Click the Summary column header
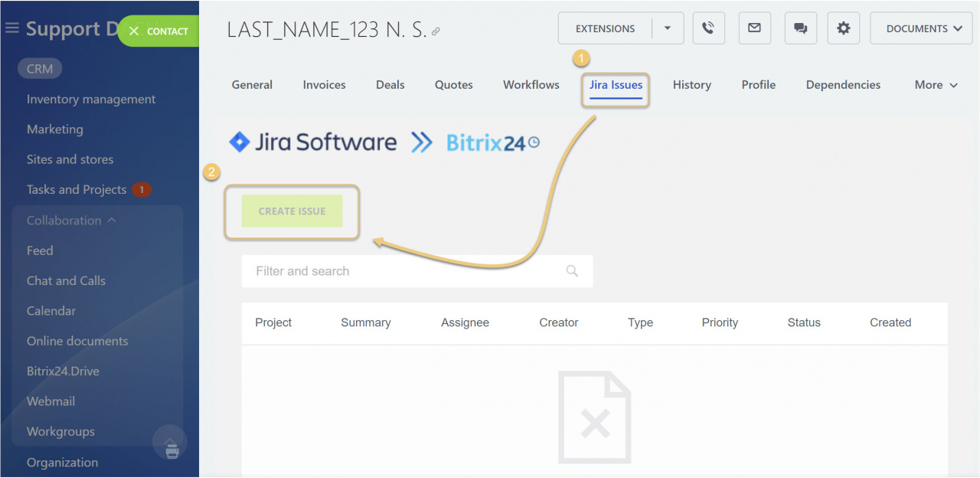The image size is (980, 478). [366, 322]
